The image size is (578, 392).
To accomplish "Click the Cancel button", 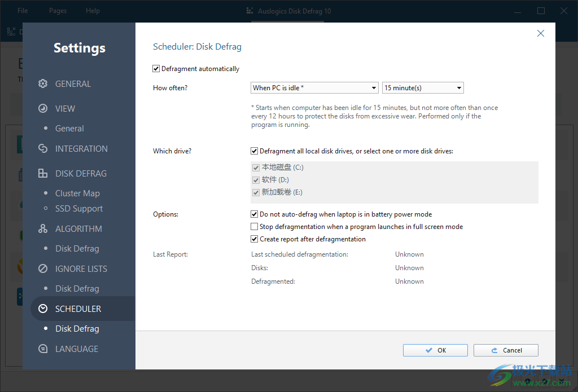I will pos(506,350).
